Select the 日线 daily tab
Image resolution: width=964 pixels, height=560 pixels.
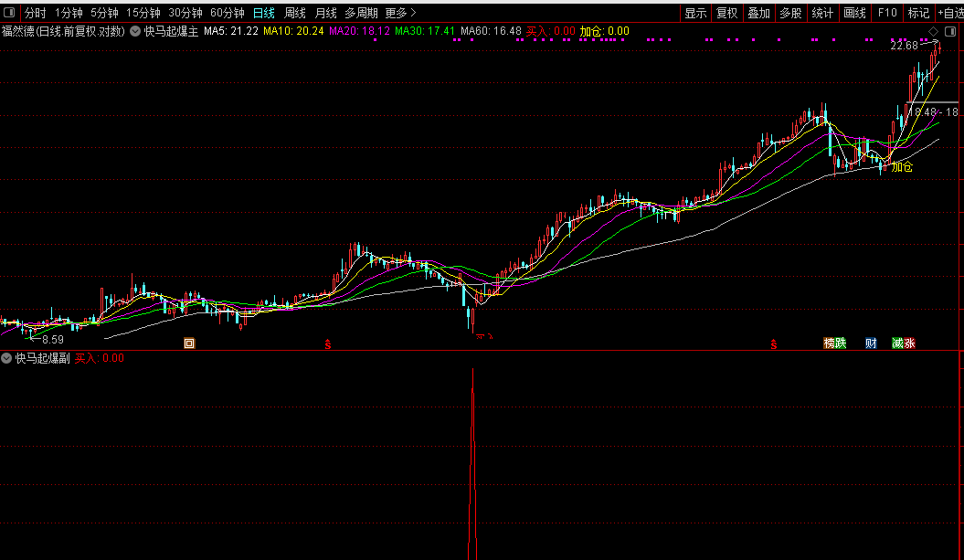(x=264, y=13)
